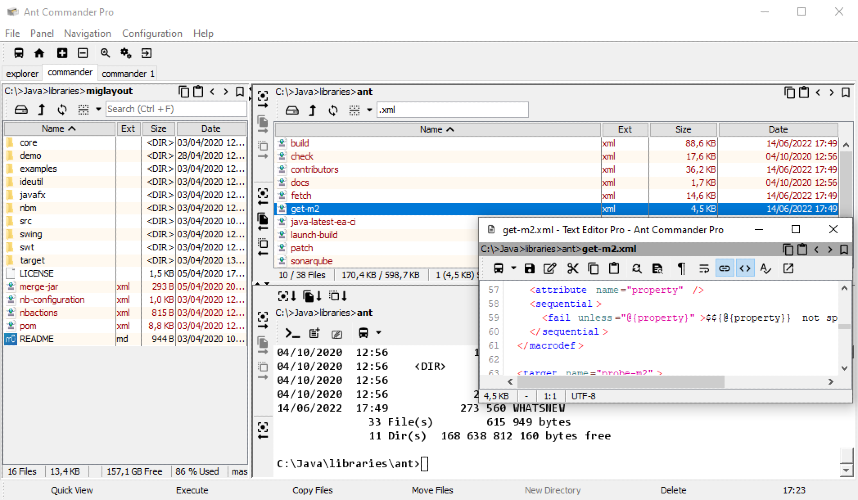The width and height of the screenshot is (858, 500).
Task: Toggle paragraph marks in Text Editor
Action: click(x=681, y=269)
